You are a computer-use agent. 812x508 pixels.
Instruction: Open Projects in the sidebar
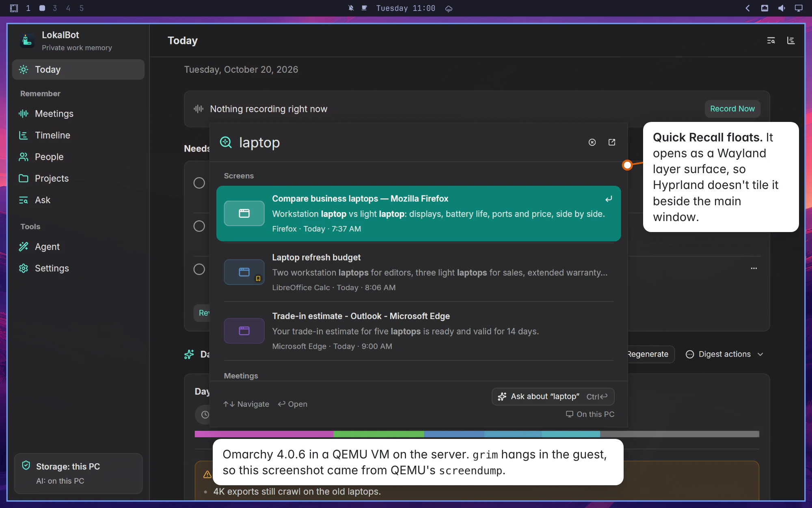(78, 178)
